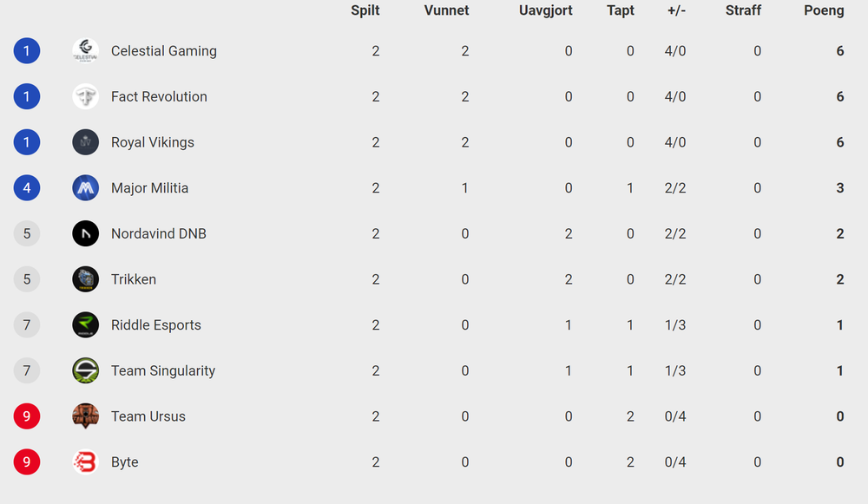The width and height of the screenshot is (868, 504).
Task: Click the Nordavind DNB black logo
Action: [85, 233]
